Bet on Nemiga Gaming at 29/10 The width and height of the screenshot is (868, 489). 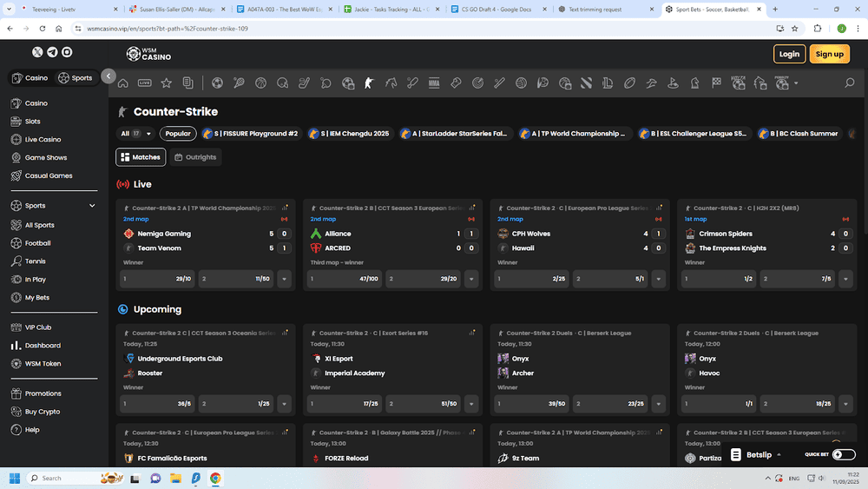click(x=157, y=279)
